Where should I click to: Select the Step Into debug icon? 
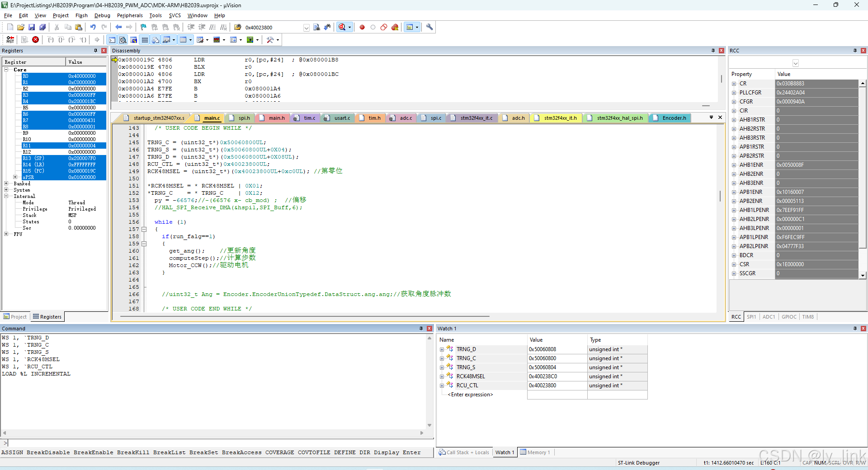tap(51, 40)
